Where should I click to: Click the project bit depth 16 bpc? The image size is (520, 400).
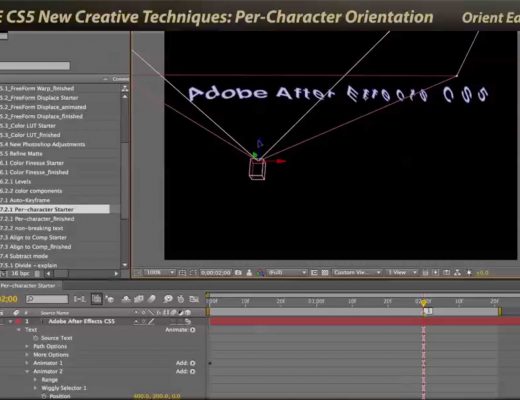point(20,273)
